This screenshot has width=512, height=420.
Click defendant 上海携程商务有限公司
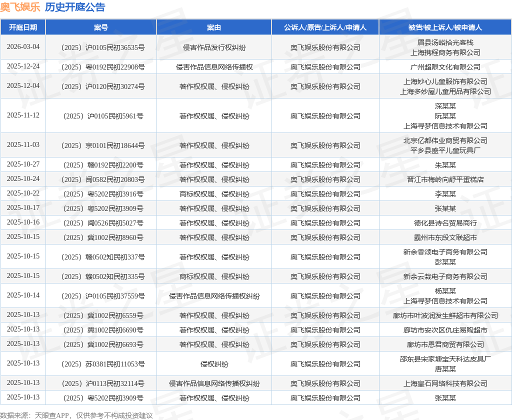(445, 52)
